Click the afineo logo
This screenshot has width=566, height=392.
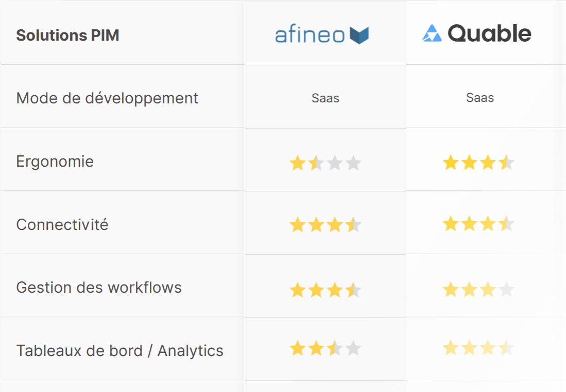pos(322,34)
